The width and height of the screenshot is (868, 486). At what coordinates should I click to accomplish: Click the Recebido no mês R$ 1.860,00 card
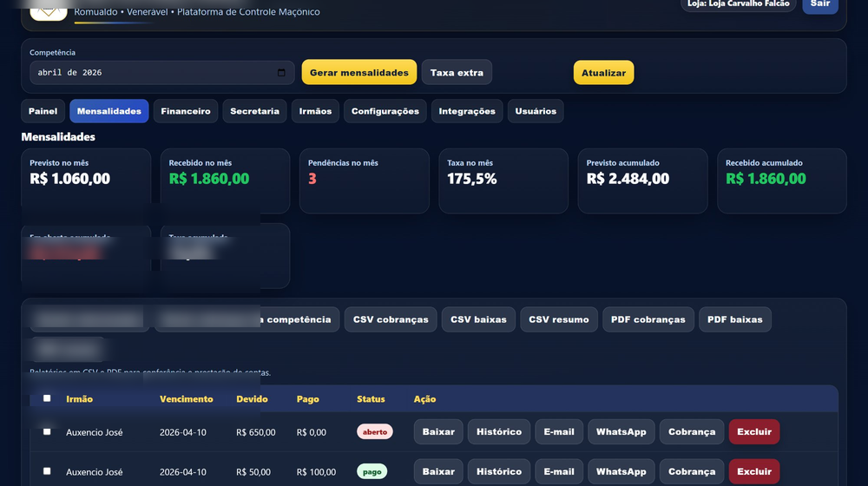226,181
